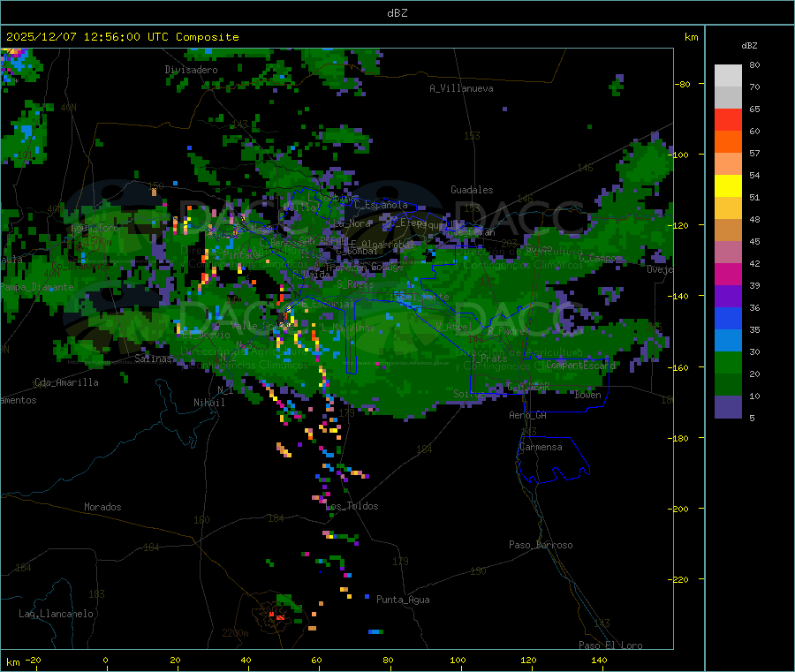Select the 'V_Atuel' place label
The height and width of the screenshot is (672, 795).
[454, 327]
